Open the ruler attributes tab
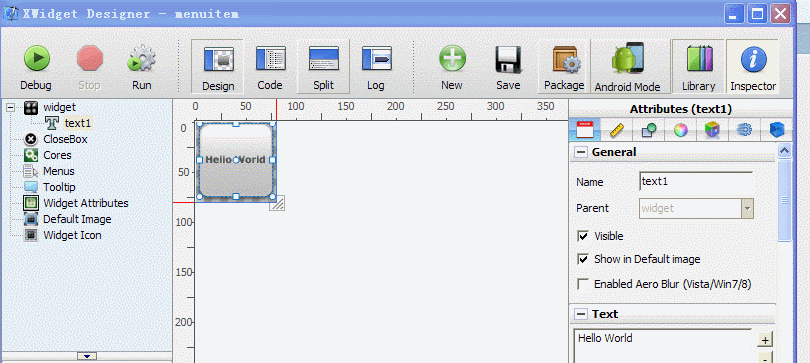The image size is (810, 363). [617, 130]
